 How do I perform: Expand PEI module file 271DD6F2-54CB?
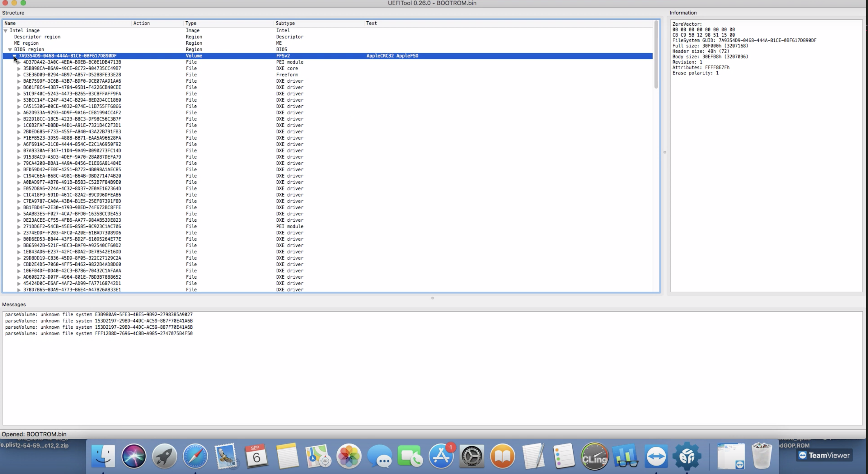coord(19,227)
